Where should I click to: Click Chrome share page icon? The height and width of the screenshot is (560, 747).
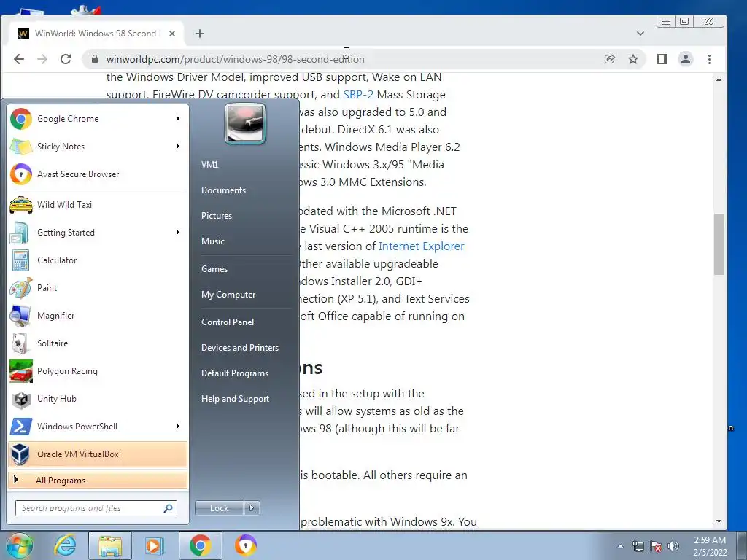tap(609, 59)
